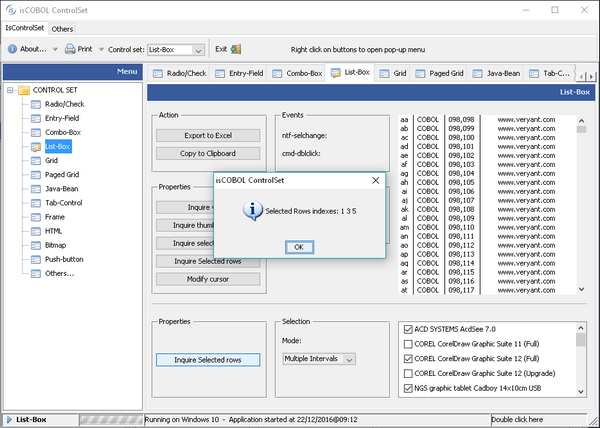The width and height of the screenshot is (600, 428).
Task: Select the Grid icon in tree
Action: click(36, 160)
